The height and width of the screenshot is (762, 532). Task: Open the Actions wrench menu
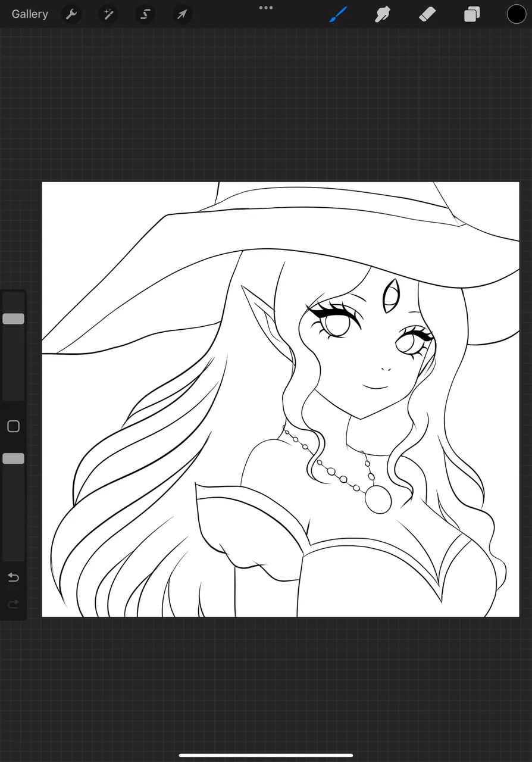click(71, 14)
